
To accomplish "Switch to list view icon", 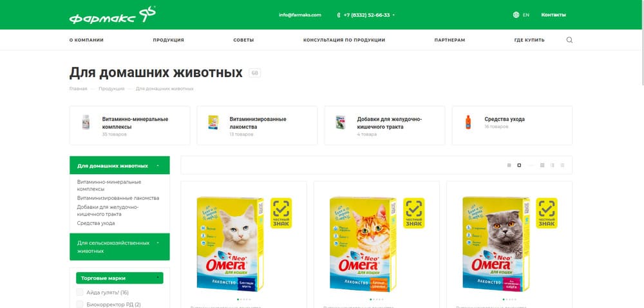I will (553, 165).
